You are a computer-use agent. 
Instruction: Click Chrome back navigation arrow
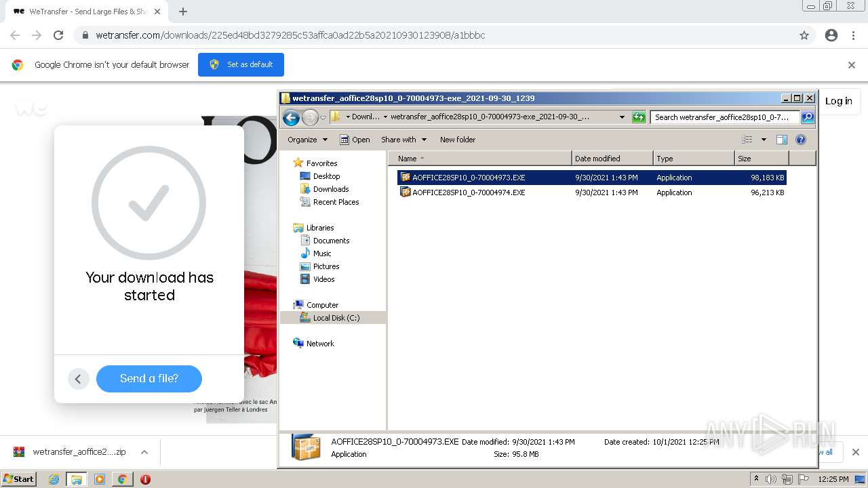15,35
